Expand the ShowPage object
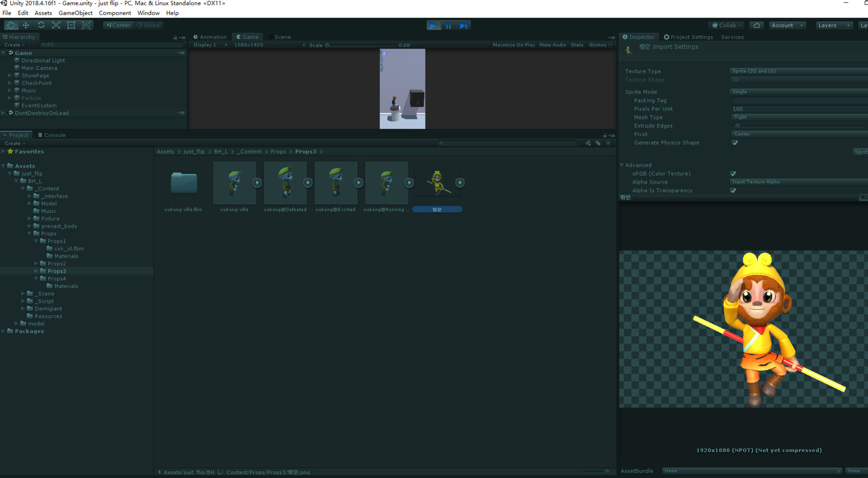The height and width of the screenshot is (478, 868). tap(10, 76)
